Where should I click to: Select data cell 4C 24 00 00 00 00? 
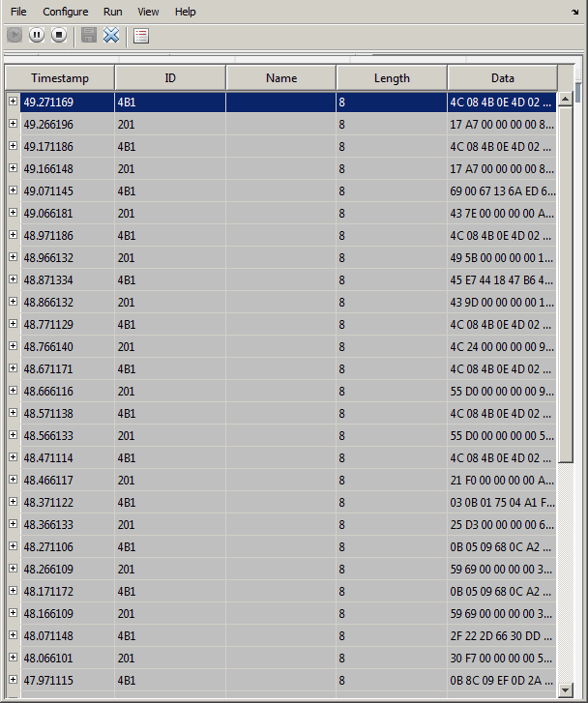click(502, 346)
